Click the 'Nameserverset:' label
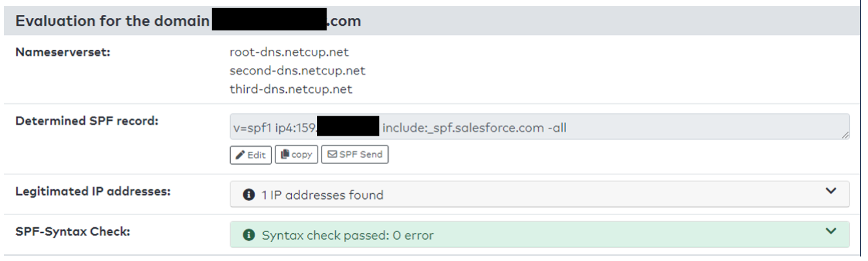The image size is (868, 261). tap(63, 52)
